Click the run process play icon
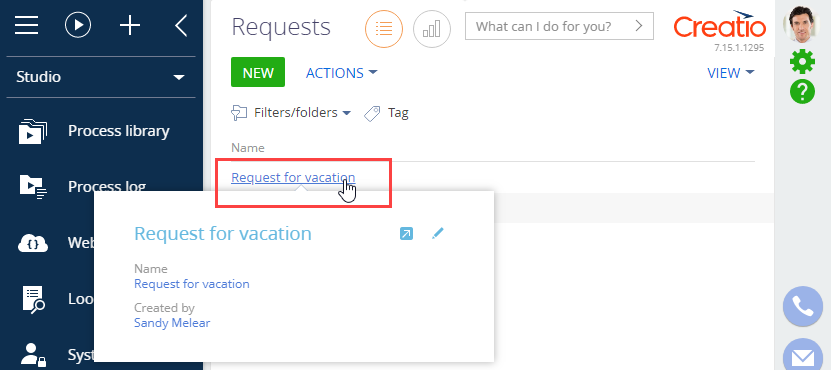 click(x=78, y=25)
